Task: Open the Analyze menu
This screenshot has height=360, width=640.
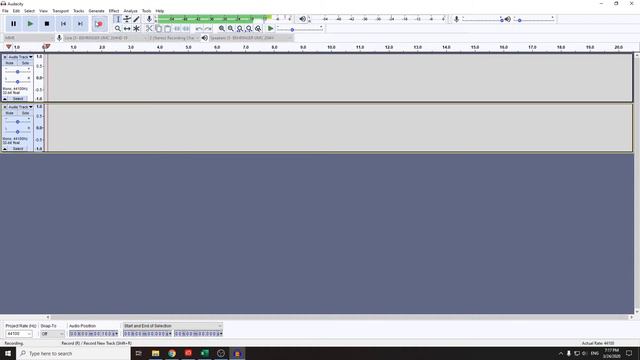Action: [x=130, y=11]
